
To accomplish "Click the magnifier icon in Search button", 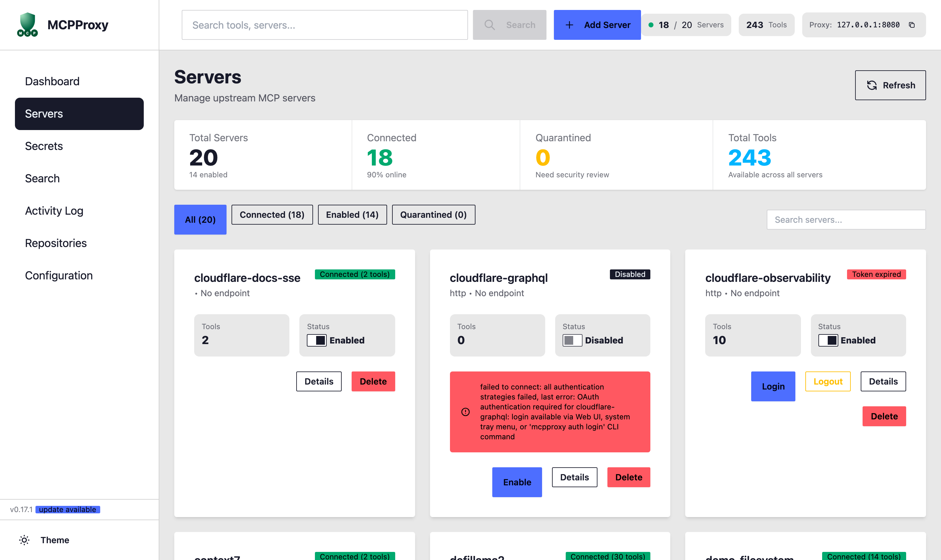I will 489,25.
